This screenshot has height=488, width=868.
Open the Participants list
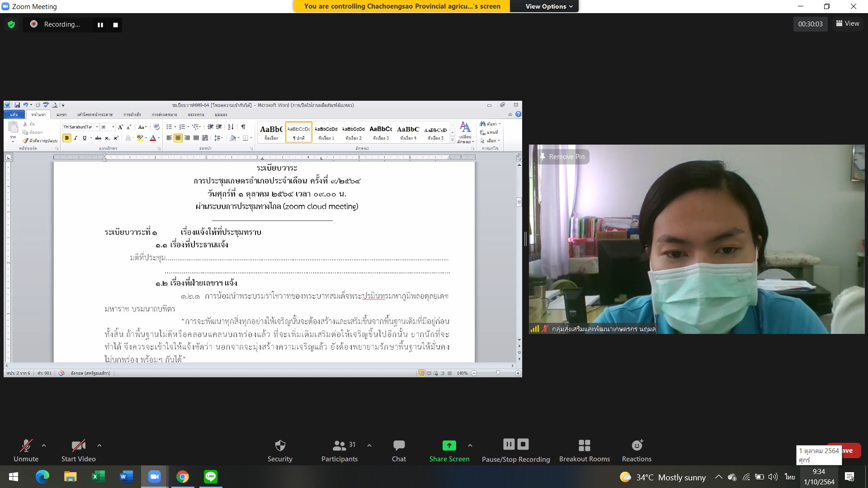pyautogui.click(x=339, y=446)
